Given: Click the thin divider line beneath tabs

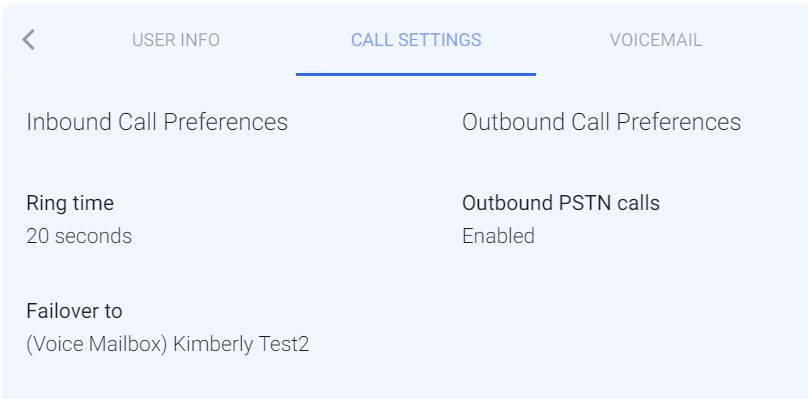Looking at the screenshot, I should [x=404, y=76].
